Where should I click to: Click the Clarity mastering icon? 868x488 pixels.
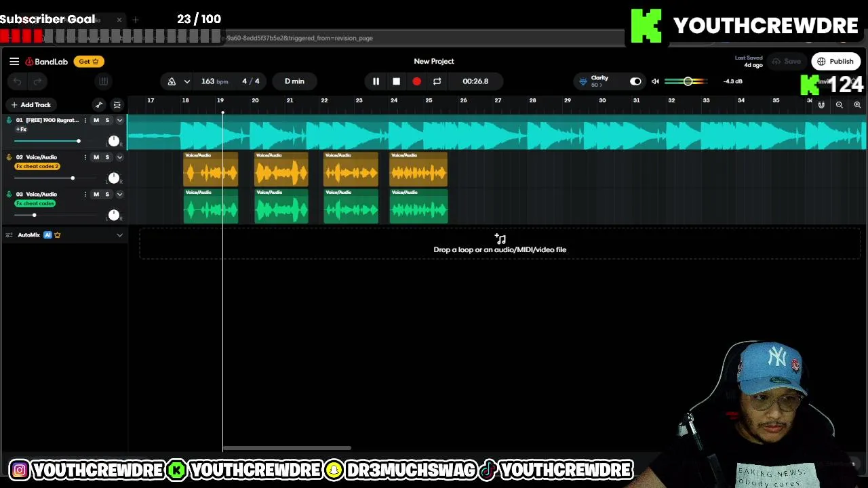click(583, 81)
